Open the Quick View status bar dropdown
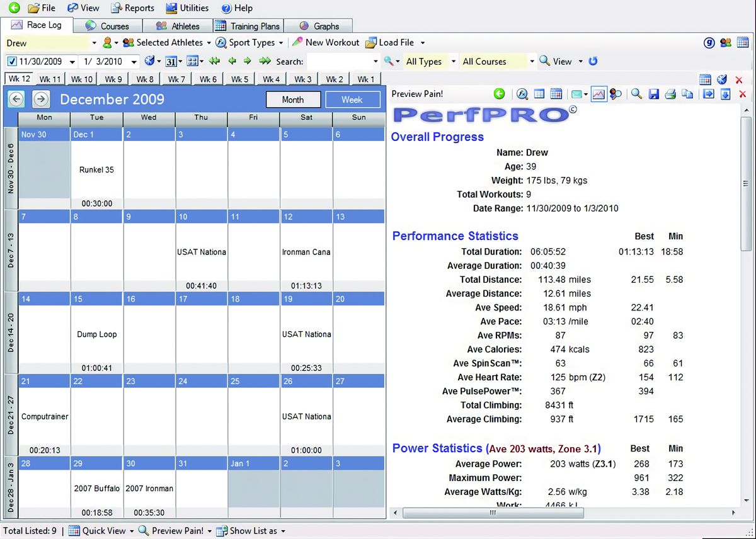756x539 pixels. click(x=101, y=531)
